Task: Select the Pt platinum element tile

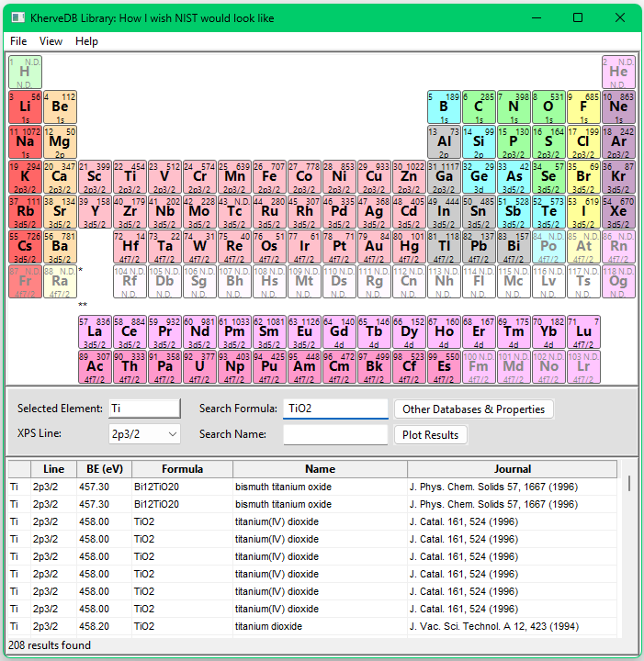Action: click(x=339, y=247)
